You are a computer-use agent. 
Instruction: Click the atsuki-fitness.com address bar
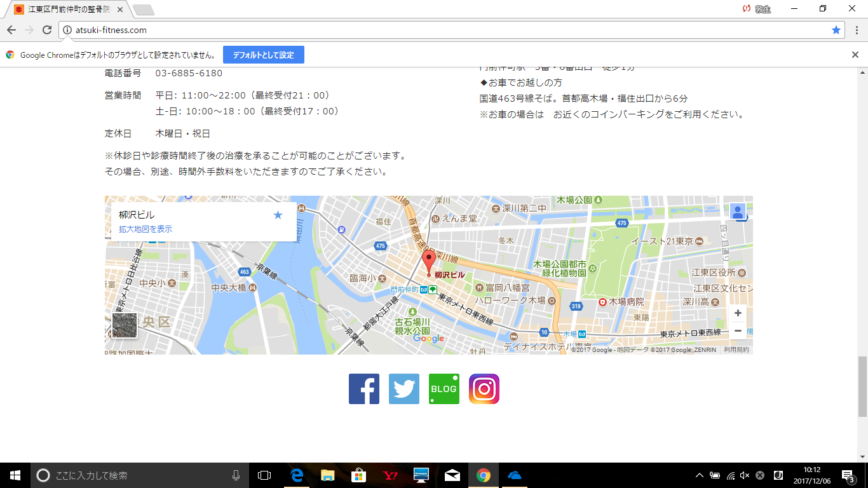[445, 30]
